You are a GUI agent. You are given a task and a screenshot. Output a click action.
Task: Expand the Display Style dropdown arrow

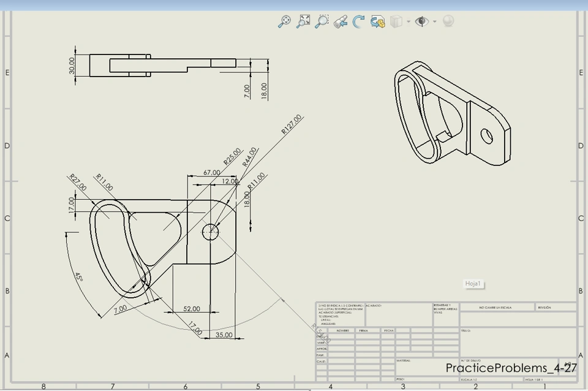pos(409,22)
